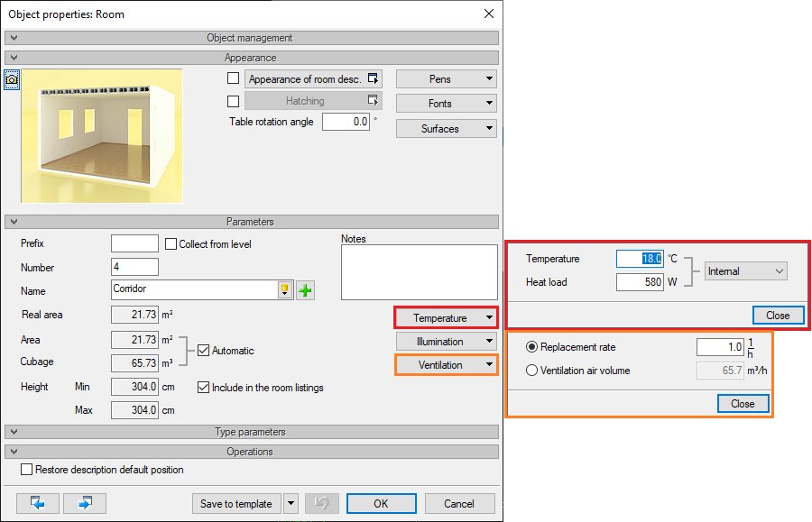
Task: Open the Temperature dropdown button
Action: tap(447, 317)
